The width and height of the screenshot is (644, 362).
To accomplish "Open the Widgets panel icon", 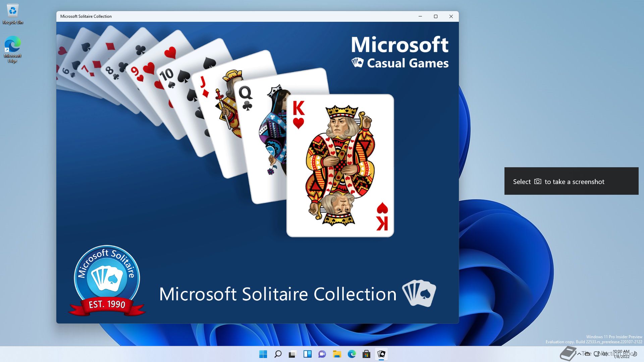I will 308,354.
